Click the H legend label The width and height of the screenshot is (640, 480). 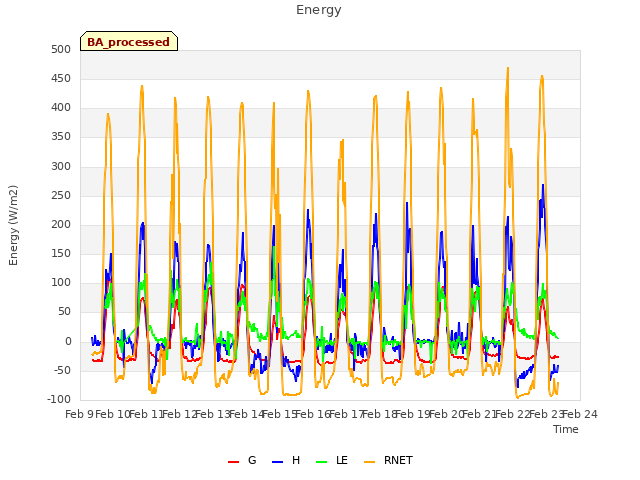pos(296,460)
